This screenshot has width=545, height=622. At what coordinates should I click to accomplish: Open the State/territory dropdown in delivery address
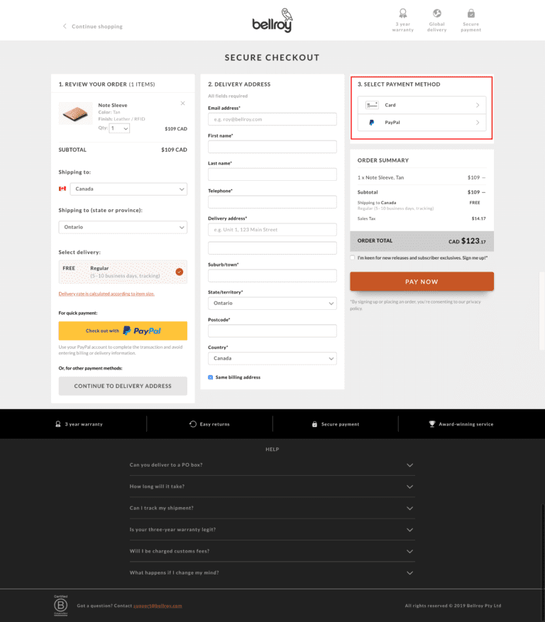[x=272, y=303]
